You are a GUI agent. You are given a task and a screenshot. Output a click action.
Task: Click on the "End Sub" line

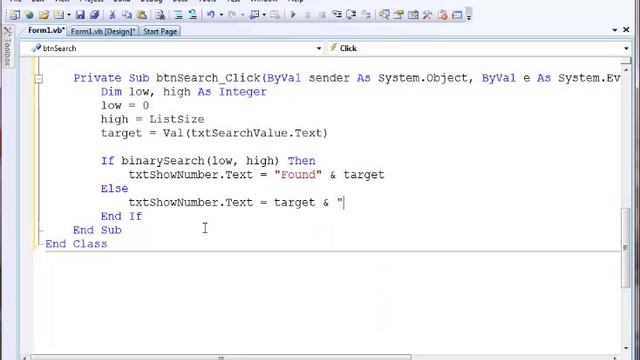click(x=97, y=230)
